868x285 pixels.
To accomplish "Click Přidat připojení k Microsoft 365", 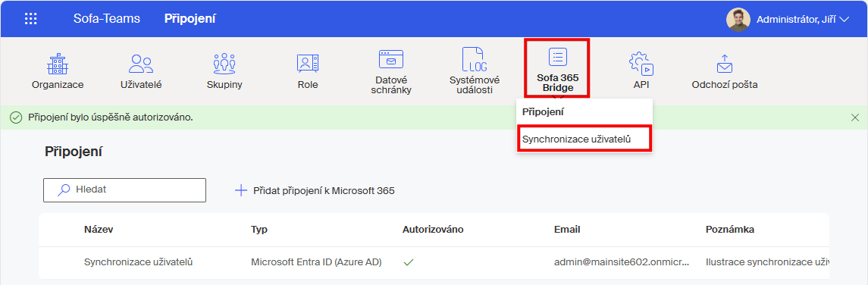I will [315, 190].
